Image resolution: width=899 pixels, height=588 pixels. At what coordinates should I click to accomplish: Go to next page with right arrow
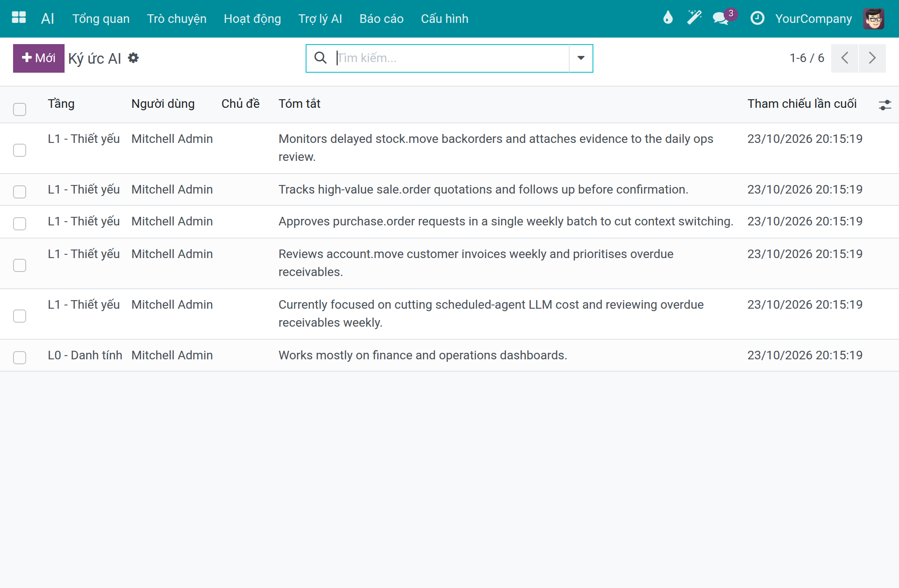(x=872, y=58)
